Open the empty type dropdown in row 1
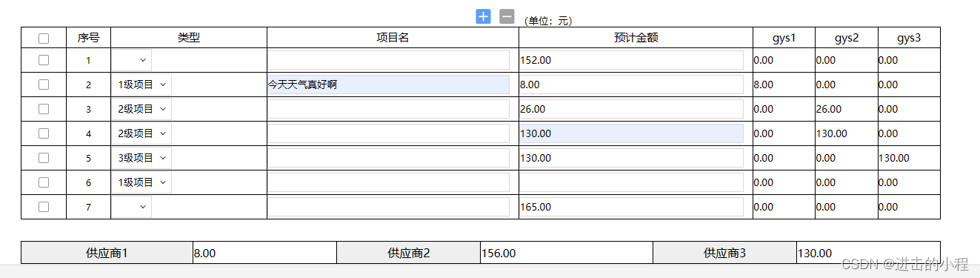Screen dimensions: 980x278 pyautogui.click(x=132, y=60)
